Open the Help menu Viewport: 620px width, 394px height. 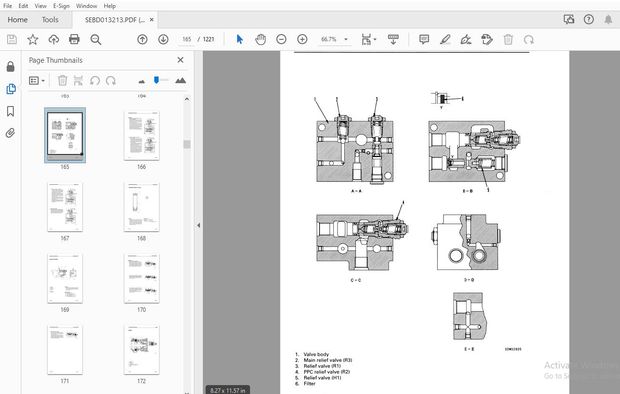click(110, 6)
